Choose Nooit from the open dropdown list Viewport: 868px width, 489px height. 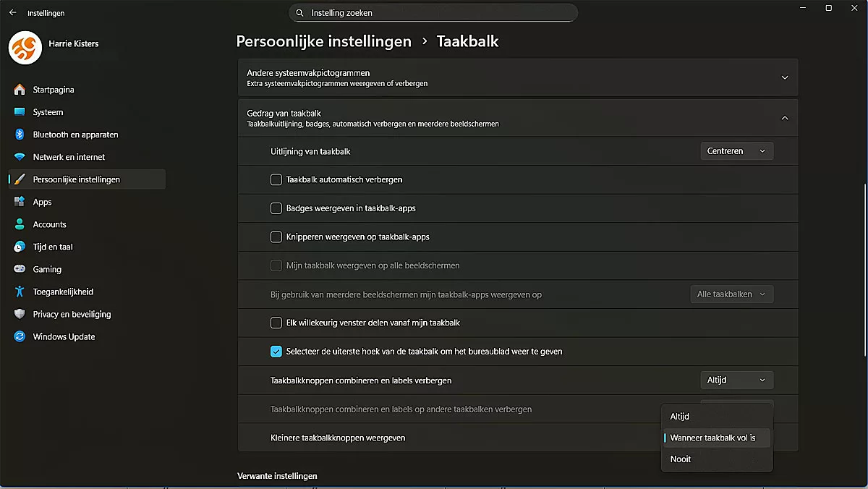click(x=680, y=459)
